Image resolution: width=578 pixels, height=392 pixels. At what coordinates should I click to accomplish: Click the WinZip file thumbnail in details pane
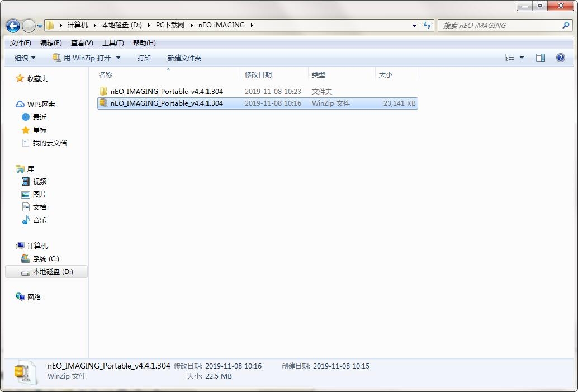click(26, 373)
